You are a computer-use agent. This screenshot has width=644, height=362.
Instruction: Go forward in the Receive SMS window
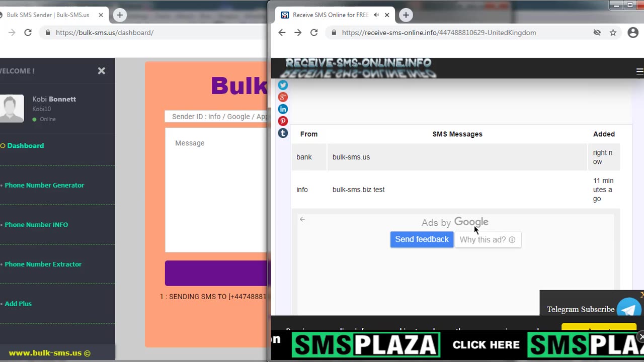[x=298, y=33]
